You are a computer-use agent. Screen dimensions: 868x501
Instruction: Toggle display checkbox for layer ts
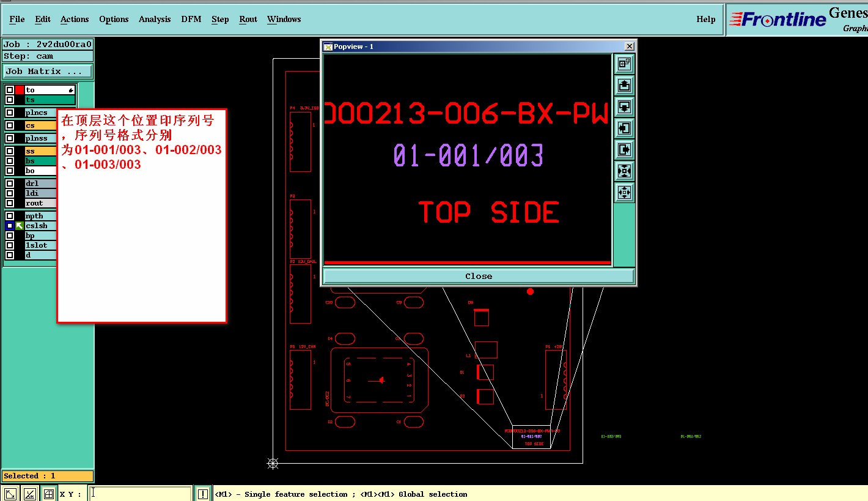(10, 100)
